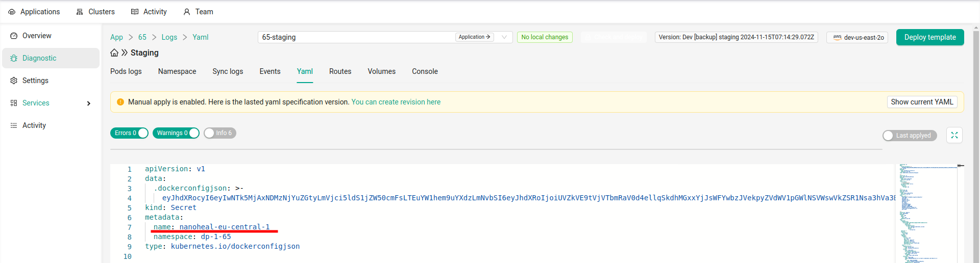Viewport: 980px width, 263px height.
Task: Click the Diagnostic bug icon in sidebar
Action: pos(14,58)
